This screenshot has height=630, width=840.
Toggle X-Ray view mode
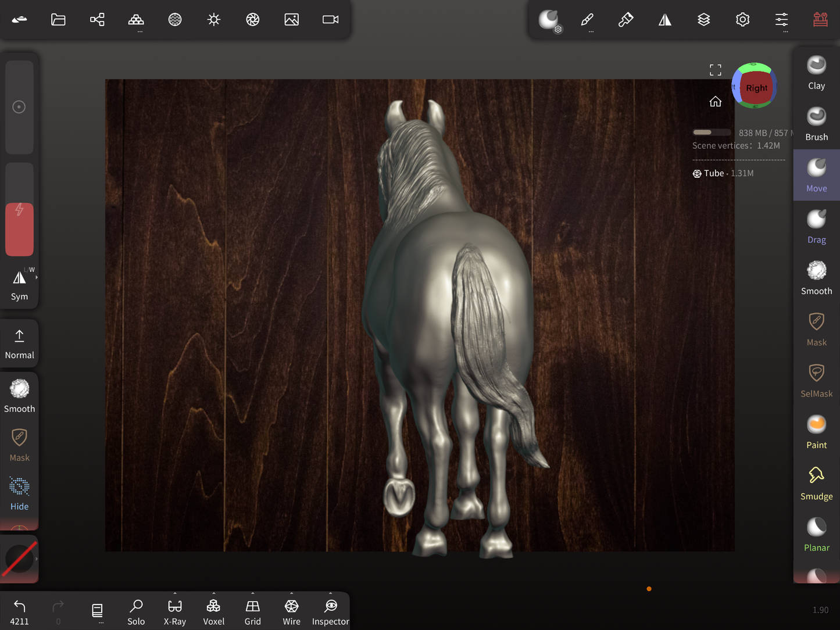[175, 613]
